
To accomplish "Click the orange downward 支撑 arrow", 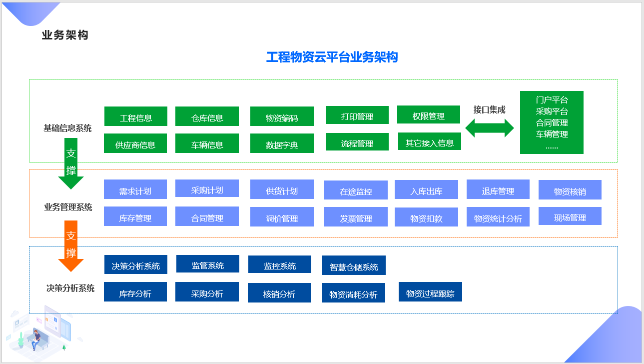I will coord(71,246).
